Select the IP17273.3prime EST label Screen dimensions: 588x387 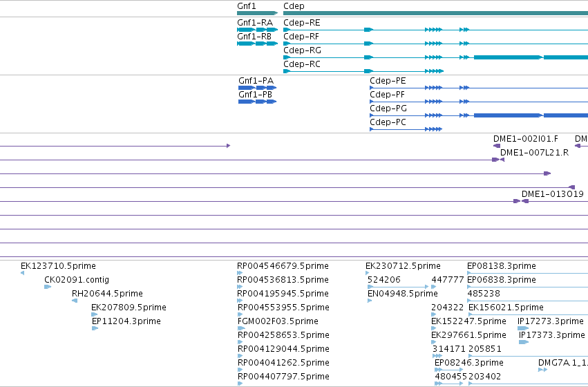[551, 321]
